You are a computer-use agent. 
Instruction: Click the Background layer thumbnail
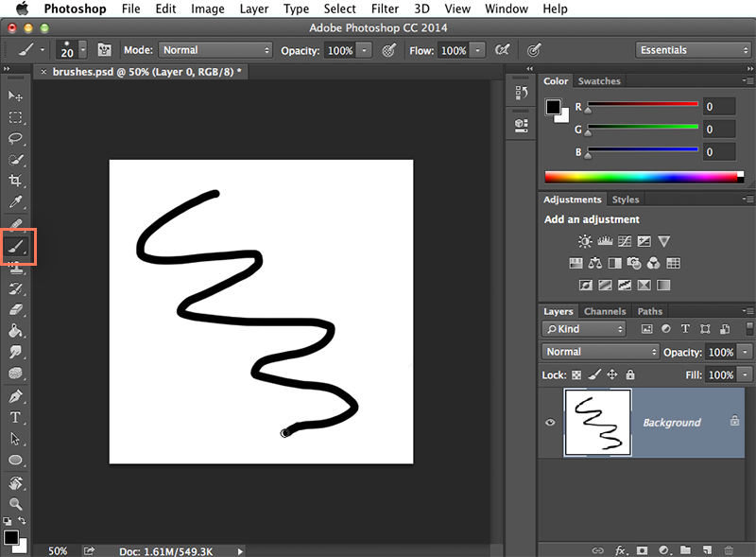click(599, 423)
